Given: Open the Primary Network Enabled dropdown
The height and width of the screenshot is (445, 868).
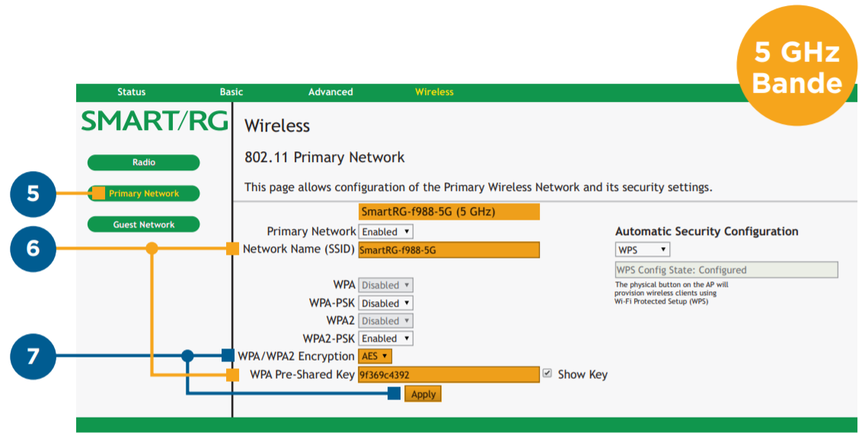Looking at the screenshot, I should [x=386, y=231].
